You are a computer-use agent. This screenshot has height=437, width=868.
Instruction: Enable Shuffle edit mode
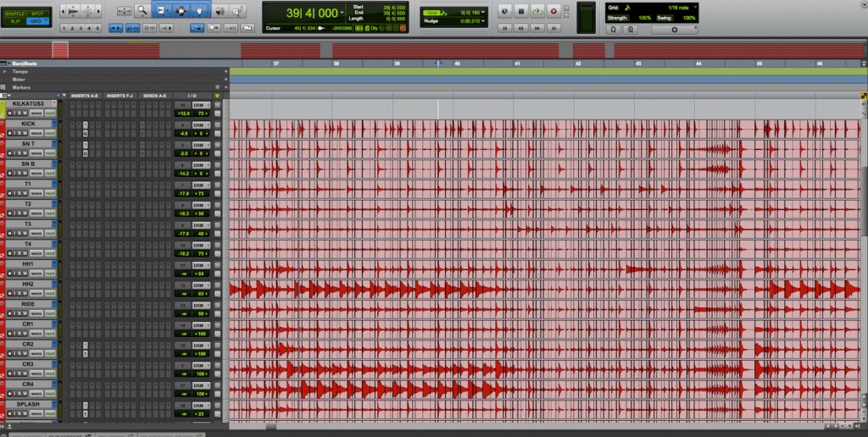16,13
